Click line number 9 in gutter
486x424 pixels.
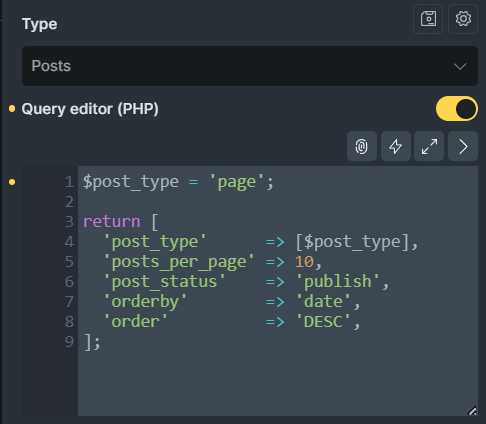point(69,342)
